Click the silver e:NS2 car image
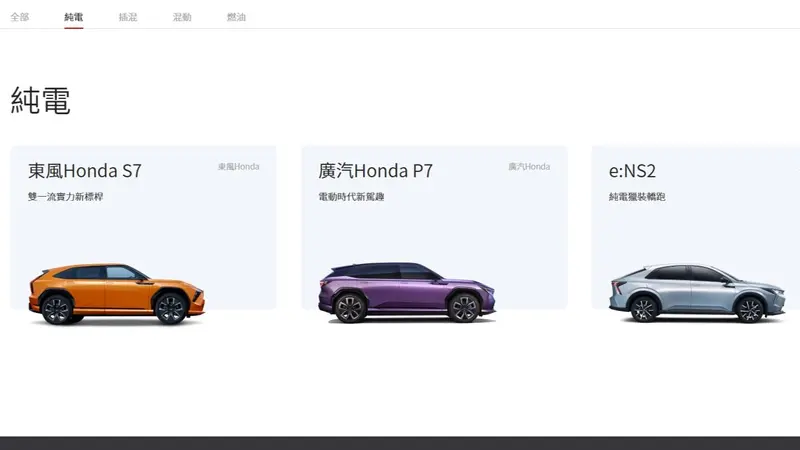 (x=697, y=293)
